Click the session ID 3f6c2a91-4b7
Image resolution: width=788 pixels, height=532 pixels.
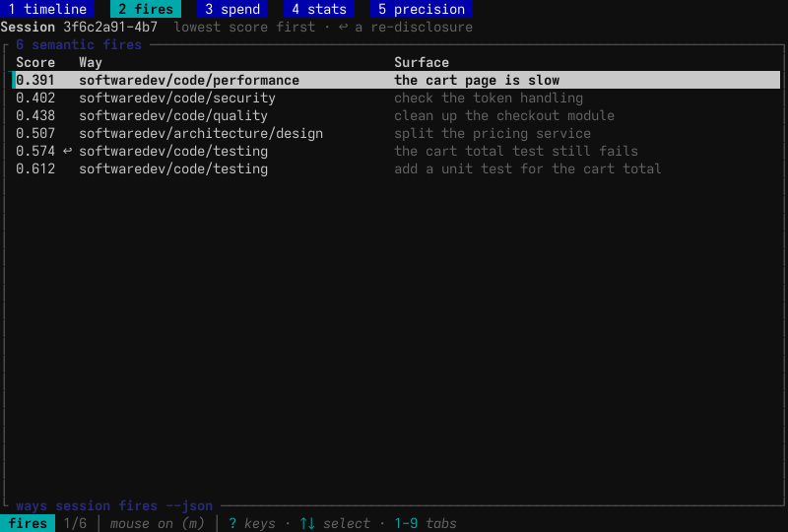click(110, 27)
